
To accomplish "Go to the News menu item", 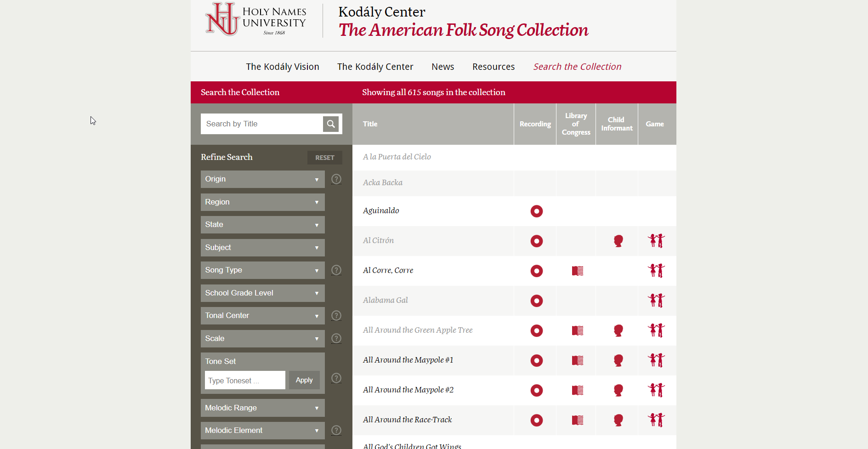I will click(x=443, y=67).
